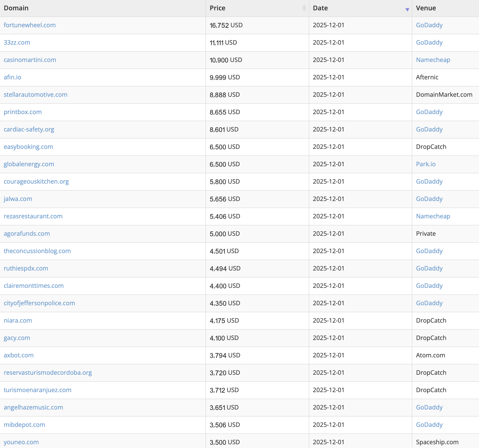The width and height of the screenshot is (479, 448).
Task: Open Namecheap venue for rezasrestaurant.com
Action: pyautogui.click(x=433, y=216)
